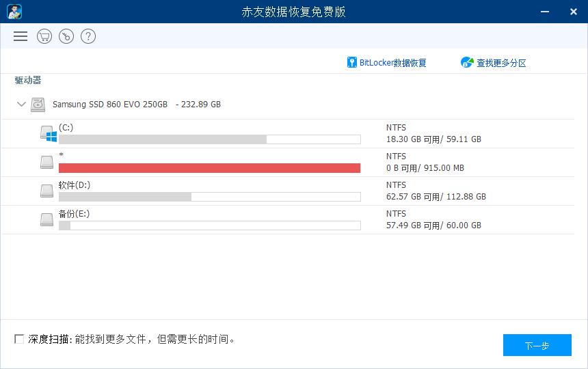Click the find more partitions icon

click(467, 62)
